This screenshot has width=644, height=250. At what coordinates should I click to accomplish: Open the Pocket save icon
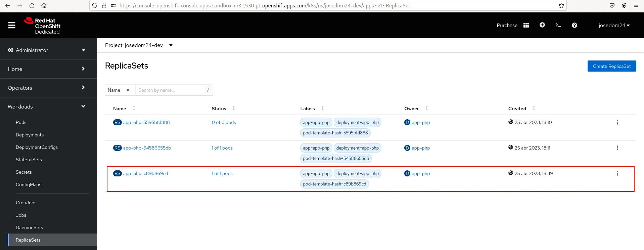click(x=612, y=5)
